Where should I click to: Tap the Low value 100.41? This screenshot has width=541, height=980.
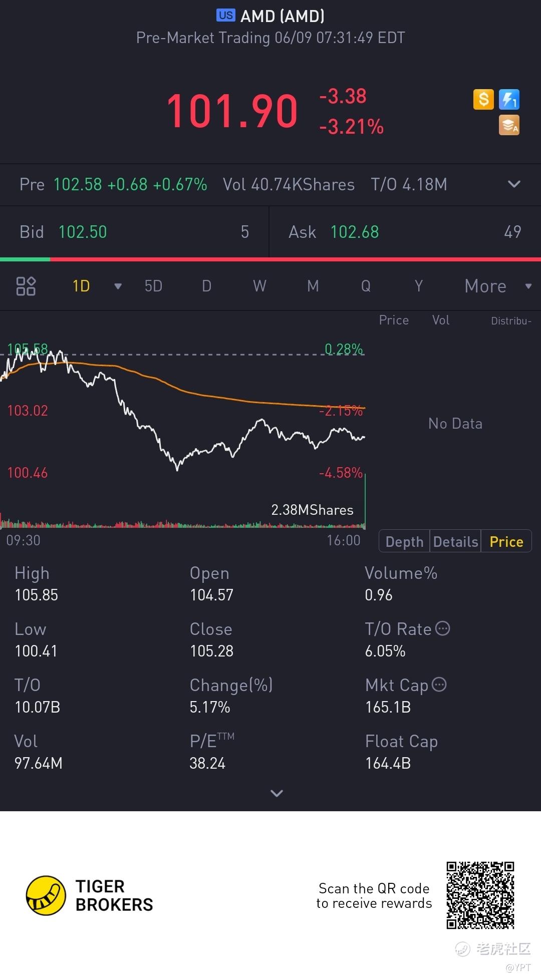pos(36,651)
